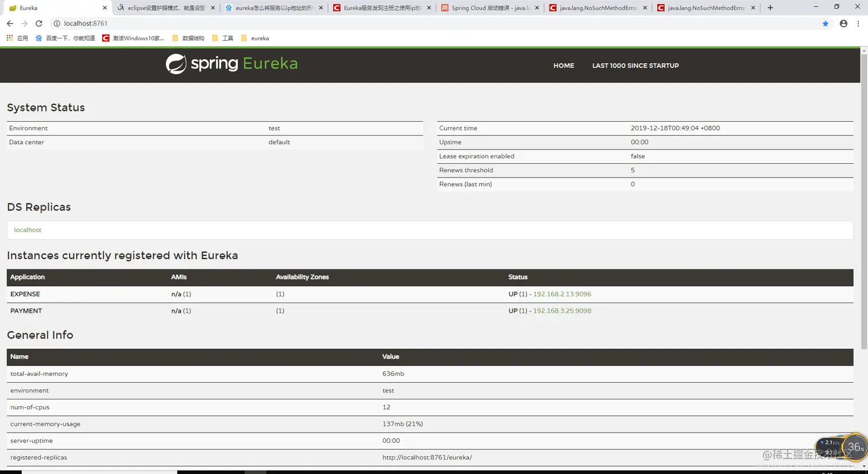Close the eclipse设置护眼模式 tab
Screen dimensions: 868x474
[x=213, y=8]
